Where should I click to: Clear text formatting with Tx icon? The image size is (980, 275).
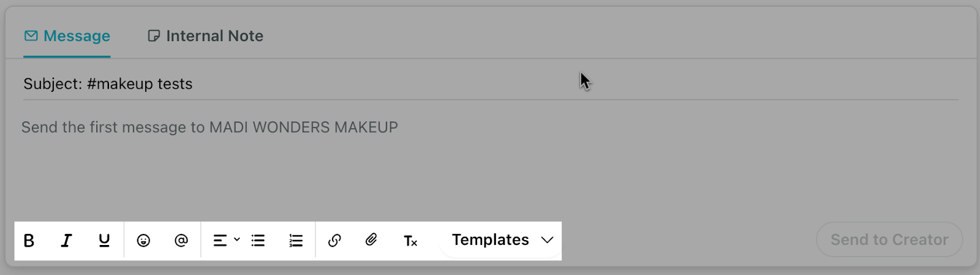[410, 241]
